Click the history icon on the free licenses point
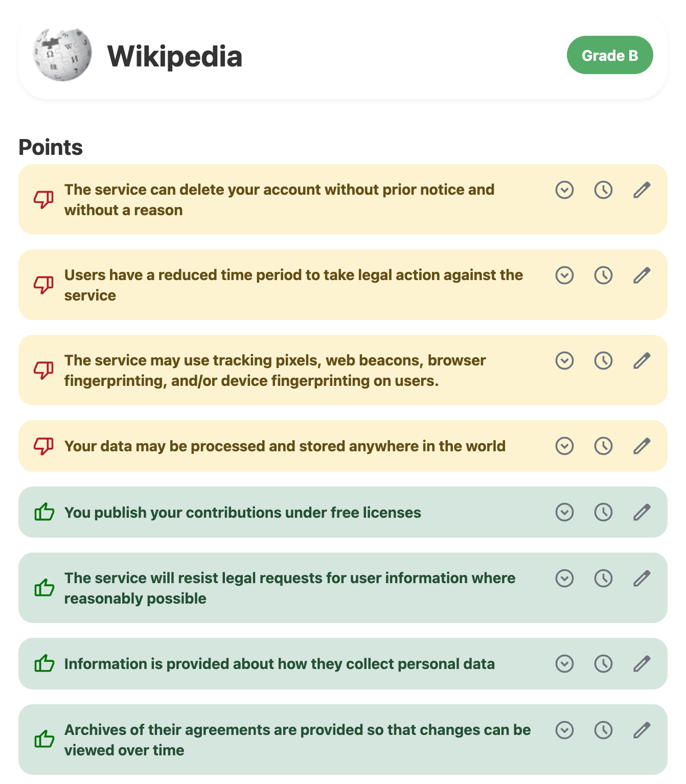The height and width of the screenshot is (784, 686). tap(603, 512)
